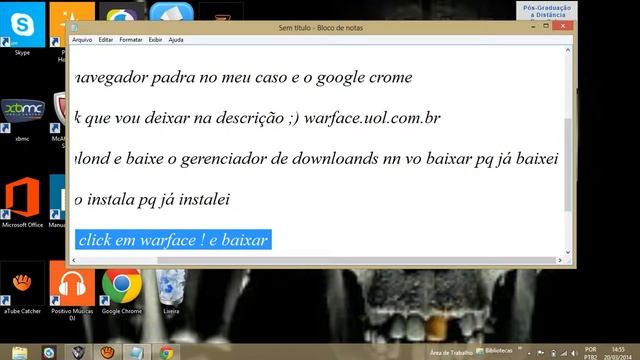Minimize the Bloco de notas window
This screenshot has height=360, width=640.
[533, 27]
